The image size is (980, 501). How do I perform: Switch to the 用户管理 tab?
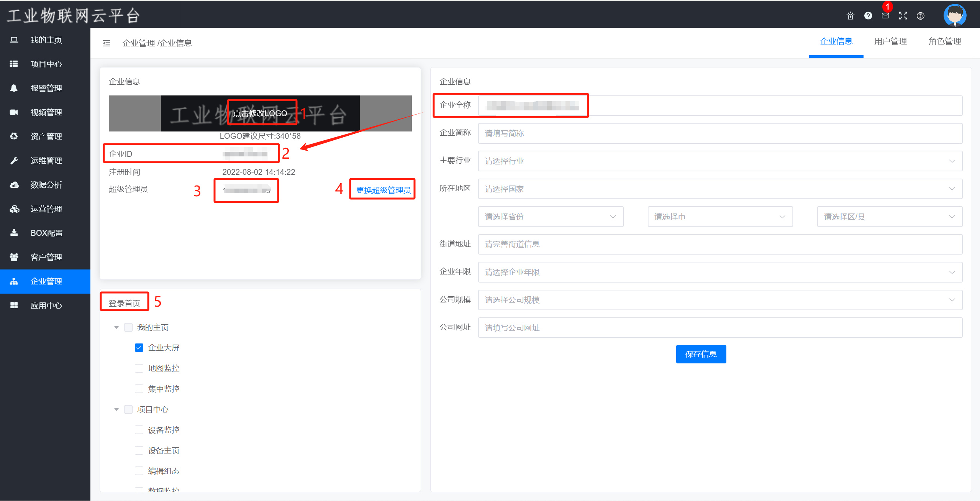coord(890,41)
